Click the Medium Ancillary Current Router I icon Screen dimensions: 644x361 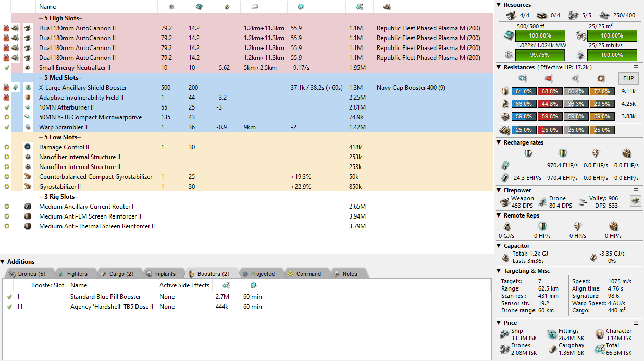(28, 207)
